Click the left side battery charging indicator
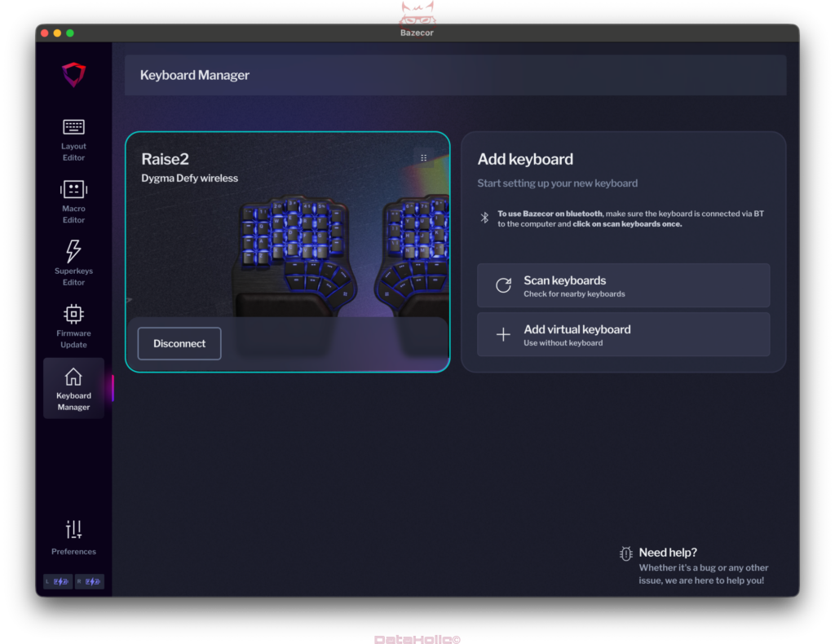Viewport: 835px width, 644px height. 58,581
